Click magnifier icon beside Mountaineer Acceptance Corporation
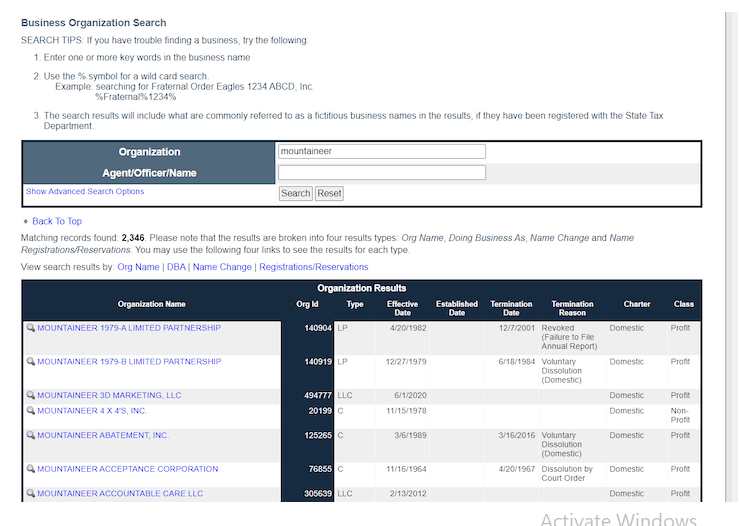The image size is (739, 526). (x=30, y=469)
